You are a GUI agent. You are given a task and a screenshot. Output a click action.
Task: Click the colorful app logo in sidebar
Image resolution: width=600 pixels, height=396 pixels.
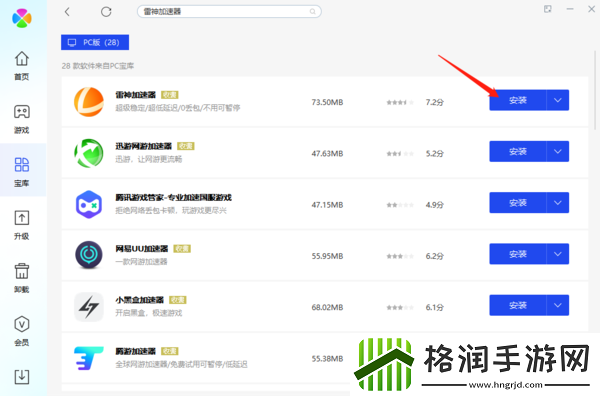click(22, 18)
